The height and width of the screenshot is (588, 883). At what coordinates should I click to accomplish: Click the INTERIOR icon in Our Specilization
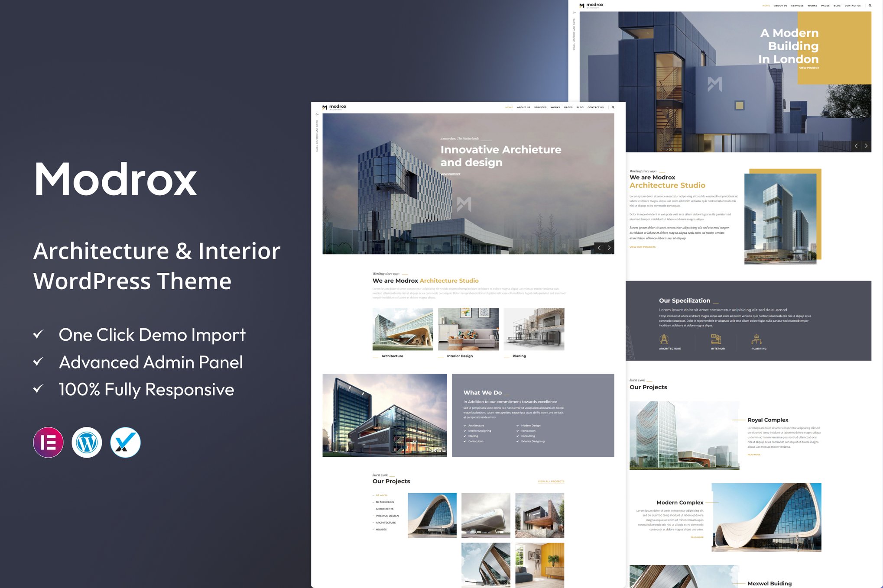716,339
